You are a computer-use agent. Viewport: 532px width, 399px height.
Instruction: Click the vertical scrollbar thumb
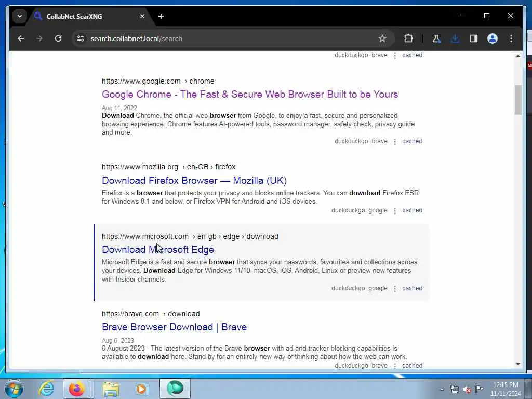tap(518, 100)
